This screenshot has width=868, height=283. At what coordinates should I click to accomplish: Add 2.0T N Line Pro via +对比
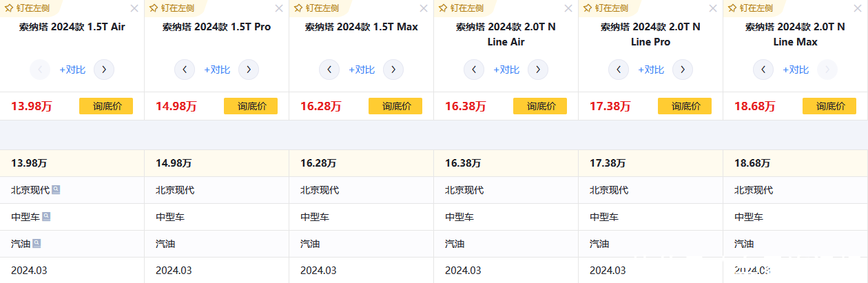pyautogui.click(x=651, y=70)
